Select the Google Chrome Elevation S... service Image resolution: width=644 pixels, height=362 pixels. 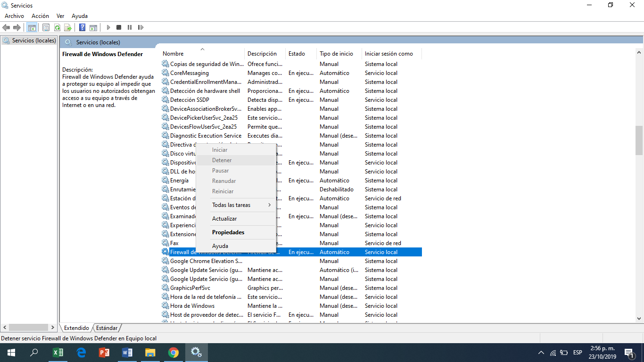(x=206, y=261)
